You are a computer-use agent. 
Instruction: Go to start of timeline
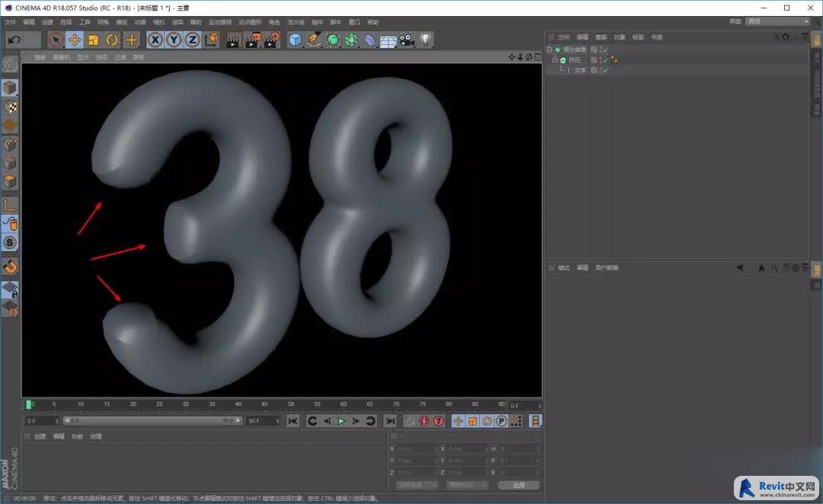(x=293, y=420)
